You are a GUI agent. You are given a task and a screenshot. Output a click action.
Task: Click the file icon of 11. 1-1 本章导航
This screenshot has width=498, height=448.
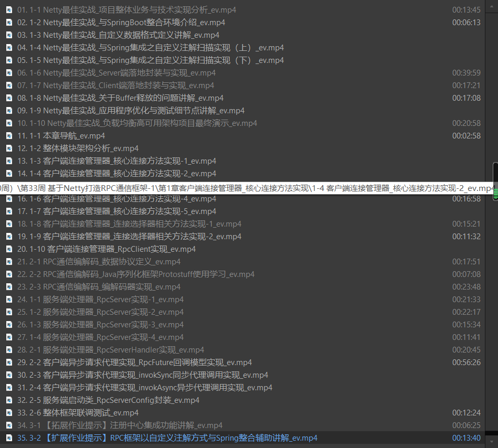point(9,136)
